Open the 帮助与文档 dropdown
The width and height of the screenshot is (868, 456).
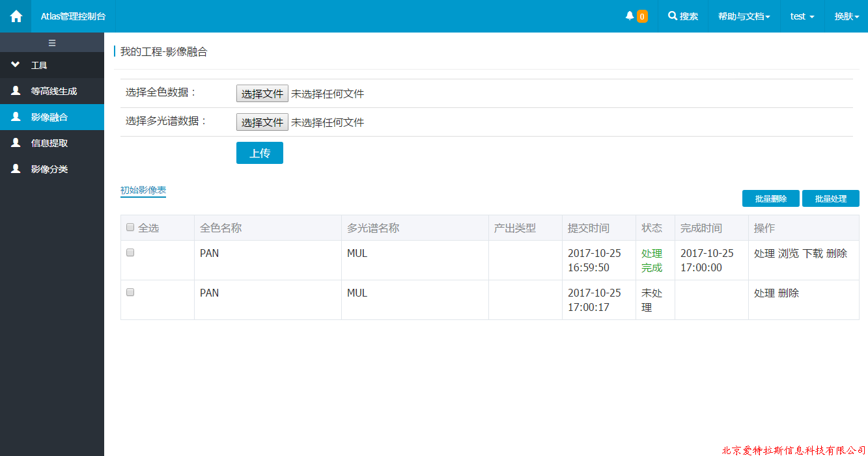pos(744,16)
